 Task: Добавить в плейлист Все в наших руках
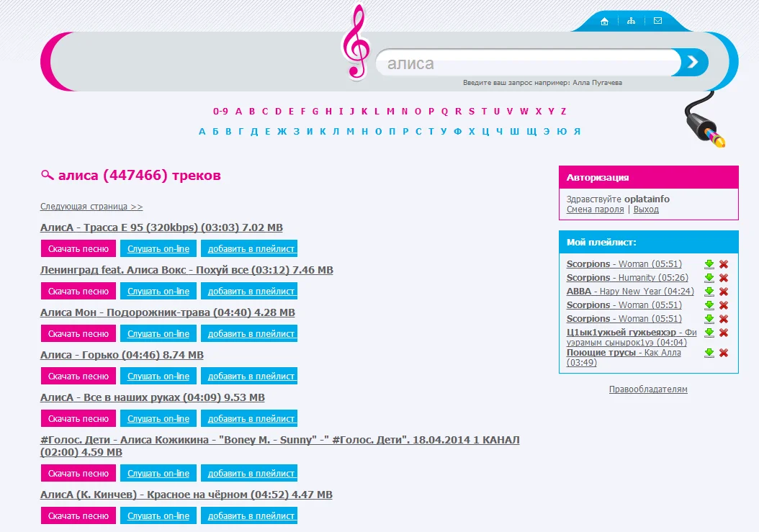click(249, 419)
